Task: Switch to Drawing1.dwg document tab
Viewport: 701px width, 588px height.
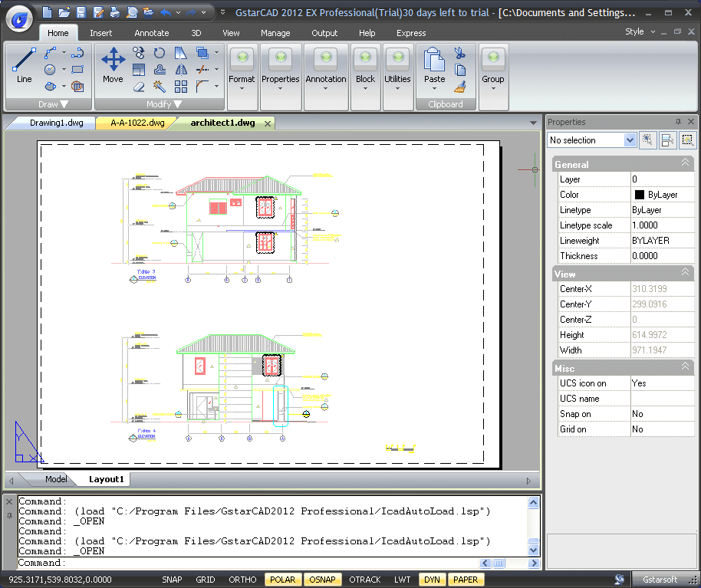Action: [56, 123]
